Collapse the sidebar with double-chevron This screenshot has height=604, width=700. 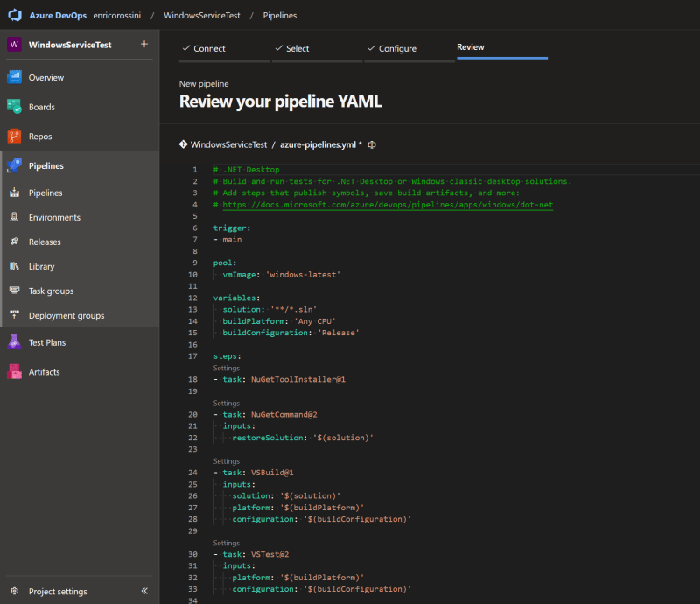point(144,591)
